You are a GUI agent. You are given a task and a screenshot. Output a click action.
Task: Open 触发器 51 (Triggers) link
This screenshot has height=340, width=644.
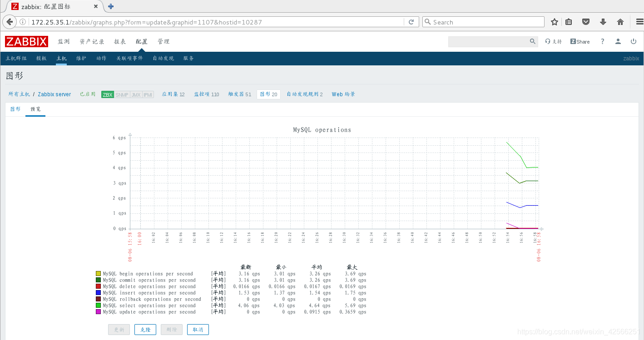[x=239, y=94]
